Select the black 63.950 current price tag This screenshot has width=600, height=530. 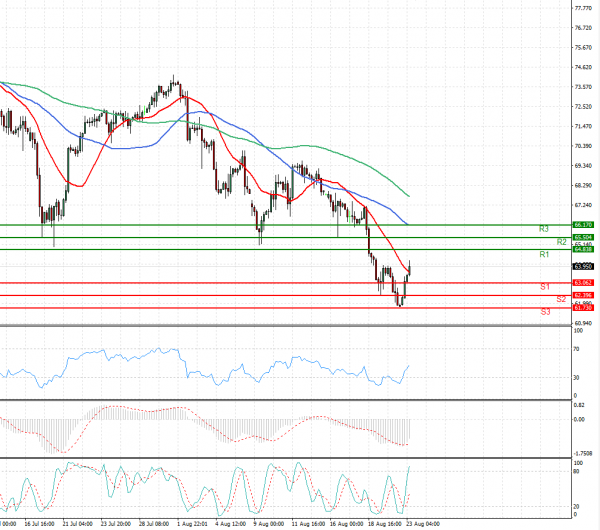(x=583, y=266)
